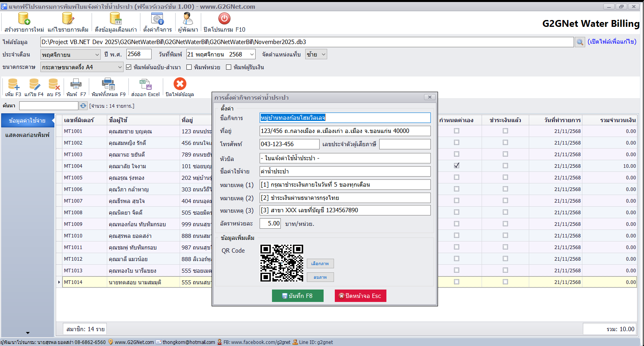The height and width of the screenshot is (346, 644).
Task: Click the Print F7 printer icon
Action: pos(76,84)
